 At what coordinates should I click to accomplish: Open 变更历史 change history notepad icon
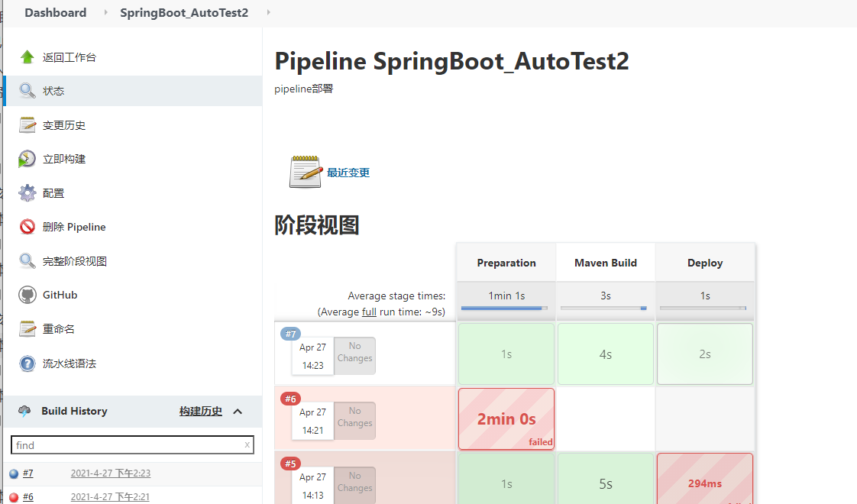(x=26, y=124)
